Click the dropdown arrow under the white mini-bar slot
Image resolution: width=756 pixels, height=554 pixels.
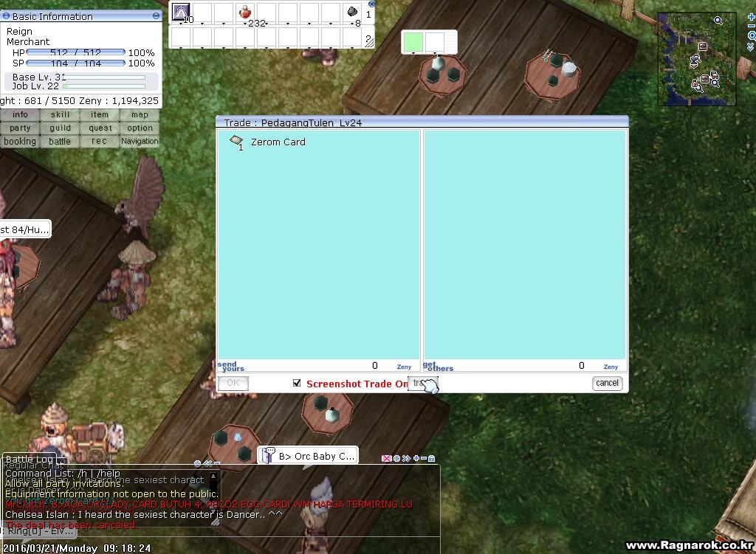434,52
